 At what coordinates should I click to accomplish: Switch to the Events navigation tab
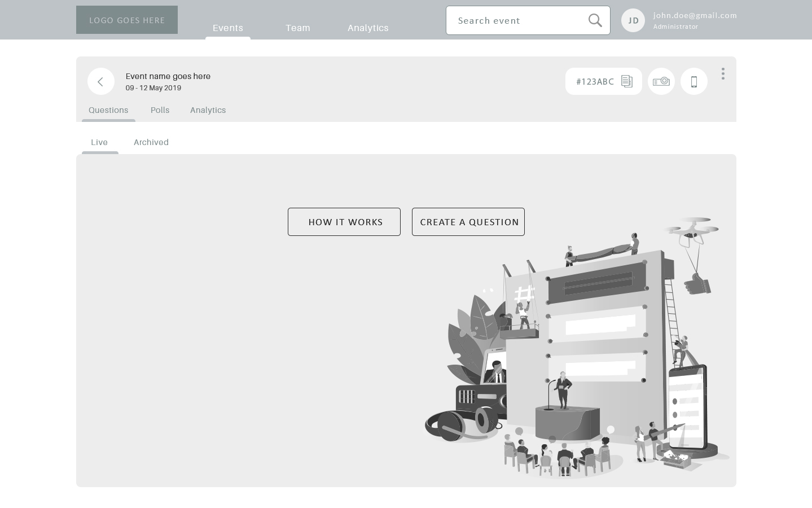(227, 28)
